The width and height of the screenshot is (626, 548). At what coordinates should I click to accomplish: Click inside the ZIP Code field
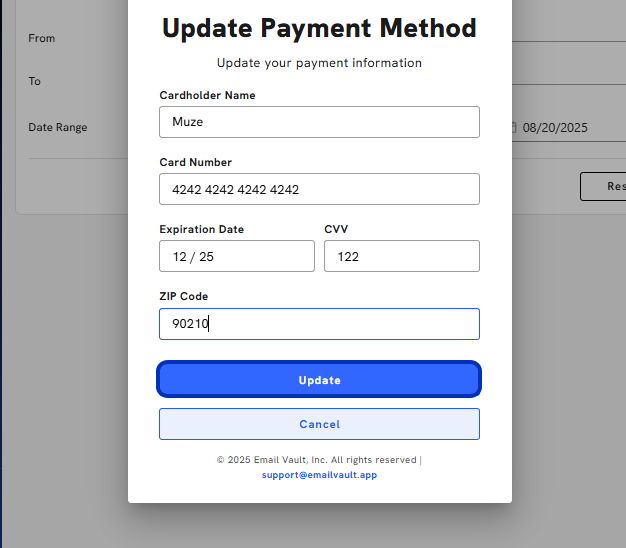(x=319, y=324)
